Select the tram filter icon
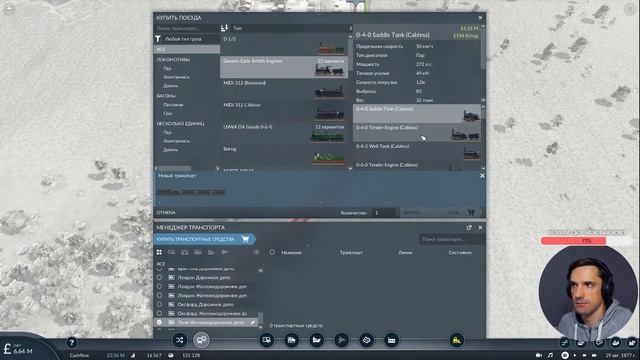Image resolution: width=640 pixels, height=360 pixels. [185, 252]
